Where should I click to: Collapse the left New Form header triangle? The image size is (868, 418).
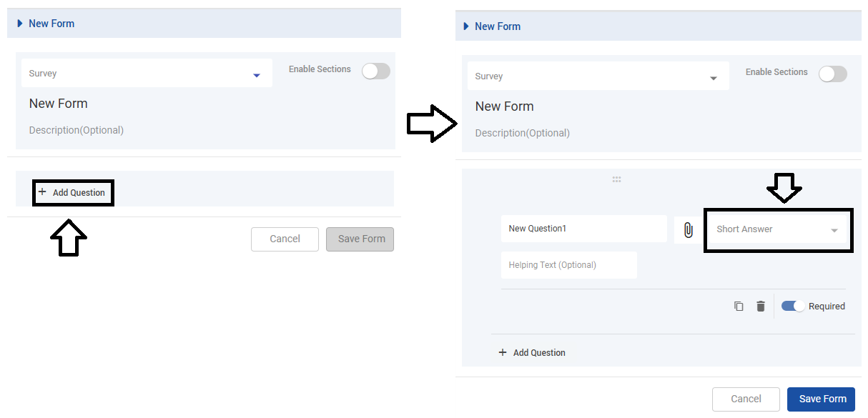[x=20, y=24]
